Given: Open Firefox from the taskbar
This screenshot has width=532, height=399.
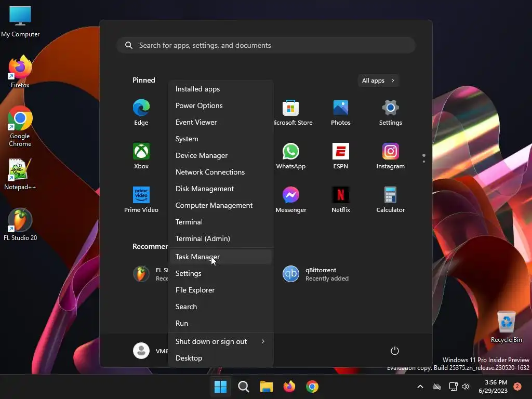Looking at the screenshot, I should click(x=289, y=387).
